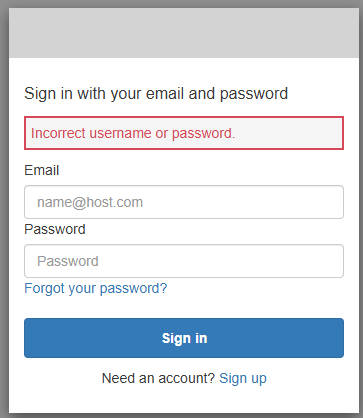Image resolution: width=363 pixels, height=418 pixels.
Task: Click the red border of the error box
Action: point(184,117)
